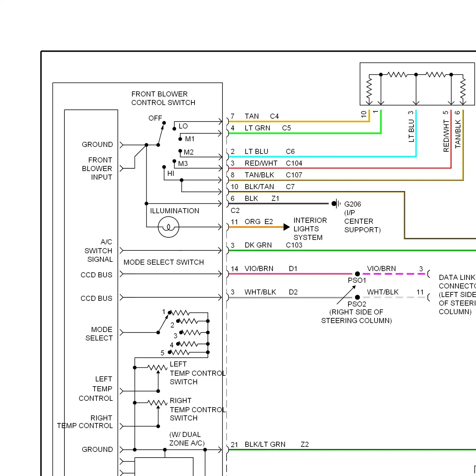
Task: Click the lower CCD BUS label
Action: coord(96,299)
